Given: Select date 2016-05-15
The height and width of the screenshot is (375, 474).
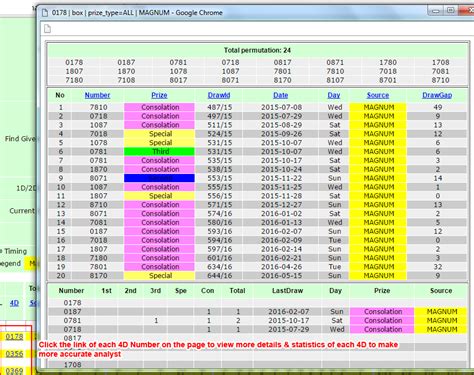Looking at the screenshot, I should [281, 276].
